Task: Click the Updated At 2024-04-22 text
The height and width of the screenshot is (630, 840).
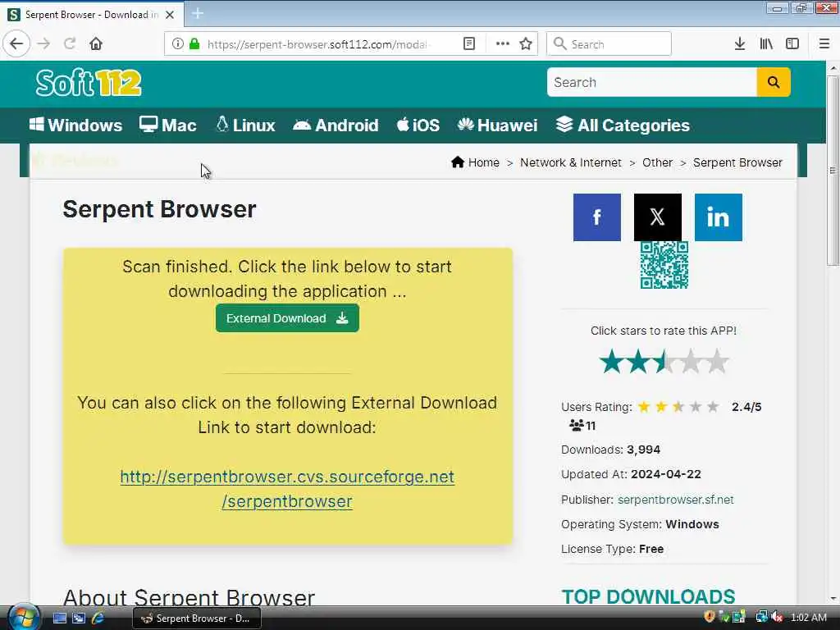Action: [631, 474]
